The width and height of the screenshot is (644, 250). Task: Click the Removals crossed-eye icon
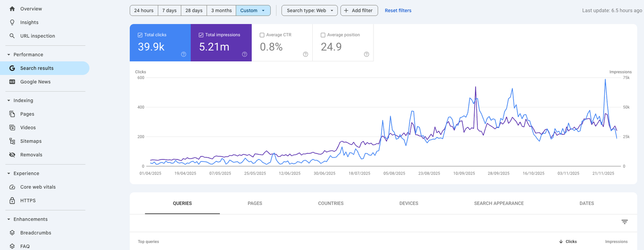tap(12, 155)
